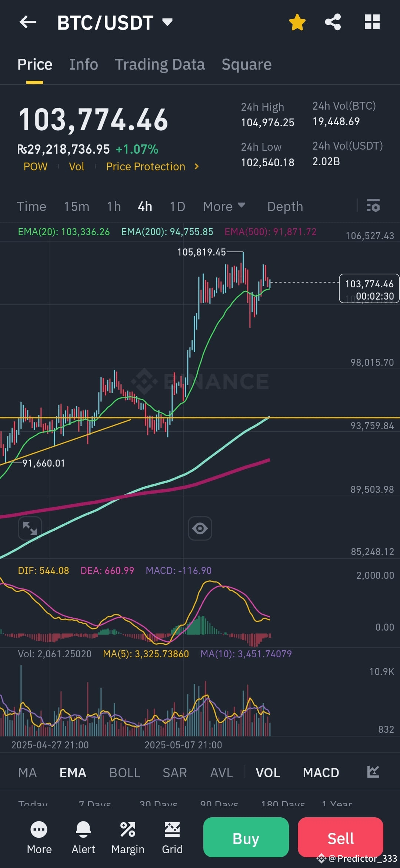The height and width of the screenshot is (868, 400).
Task: Tap the EMA(200) indicator value
Action: pos(167,232)
